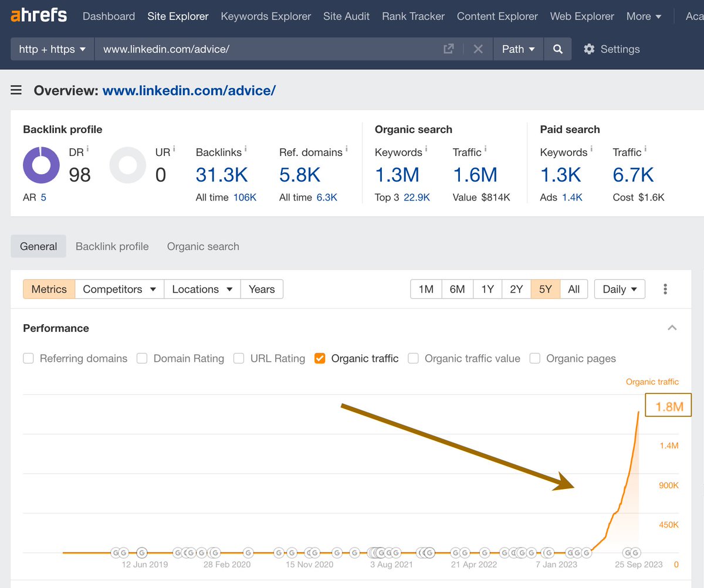The width and height of the screenshot is (704, 588).
Task: Enable the URL Rating checkbox
Action: pyautogui.click(x=239, y=358)
